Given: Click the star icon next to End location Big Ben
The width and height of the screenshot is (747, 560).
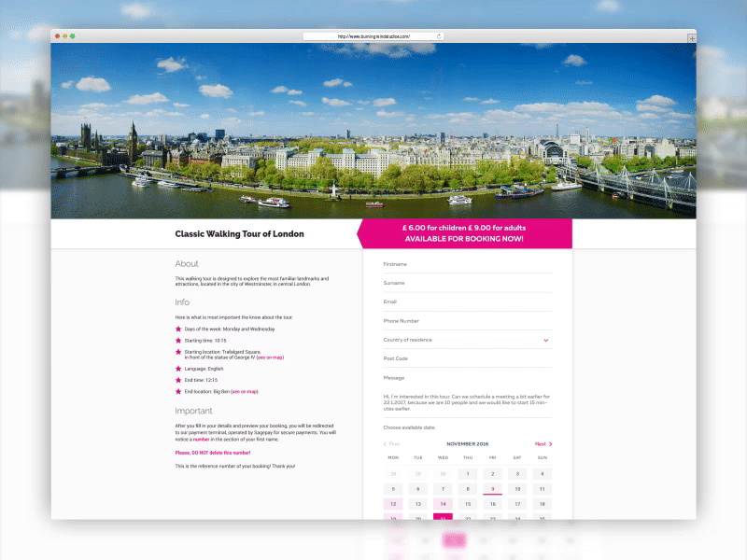Looking at the screenshot, I should pyautogui.click(x=178, y=389).
